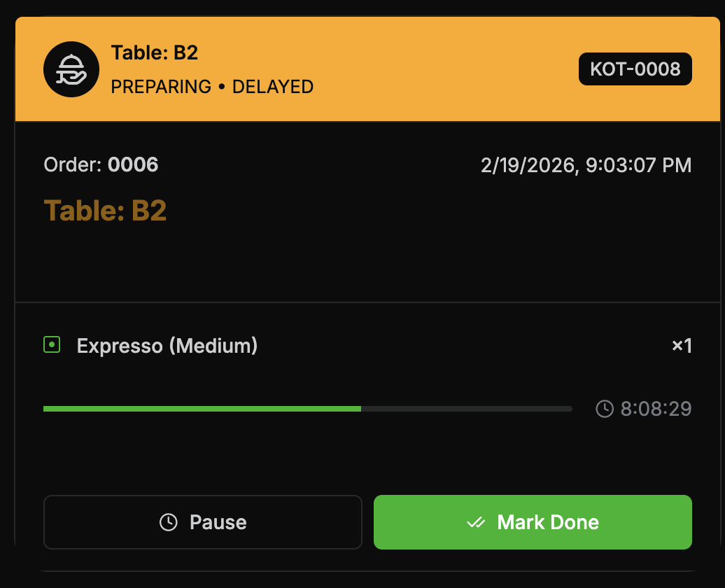Click the order timestamp 9:03:07 PM

(x=638, y=165)
